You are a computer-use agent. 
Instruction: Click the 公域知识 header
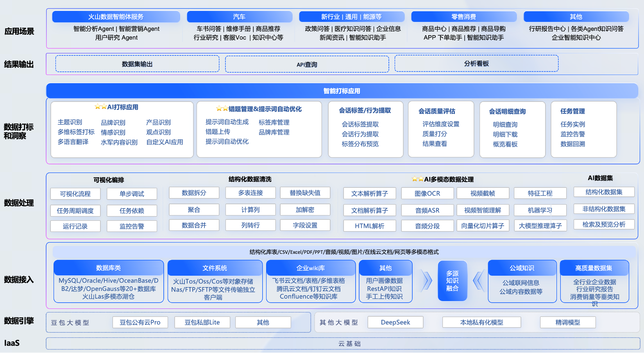pos(522,268)
